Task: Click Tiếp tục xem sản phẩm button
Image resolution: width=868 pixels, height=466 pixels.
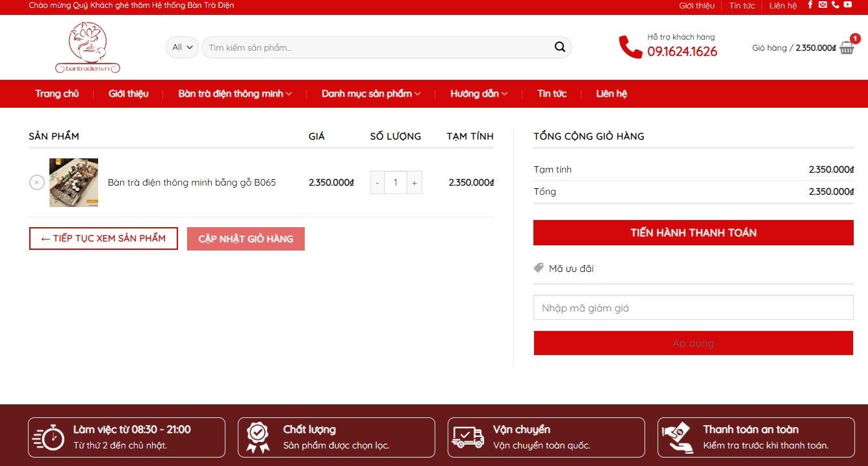Action: click(103, 238)
